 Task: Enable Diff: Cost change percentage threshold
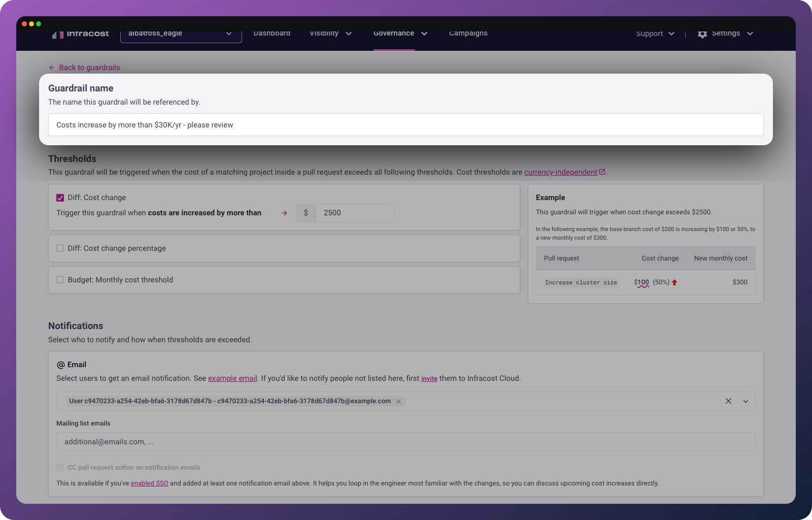(x=60, y=248)
